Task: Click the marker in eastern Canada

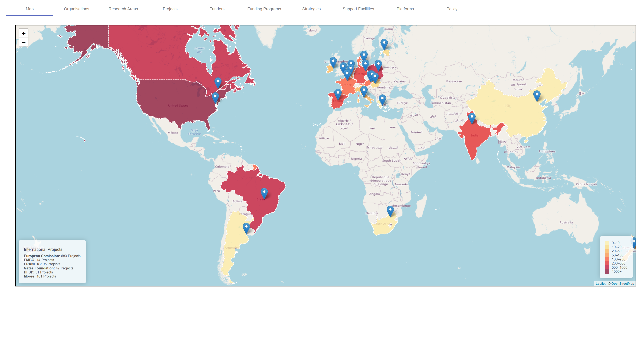Action: click(218, 82)
